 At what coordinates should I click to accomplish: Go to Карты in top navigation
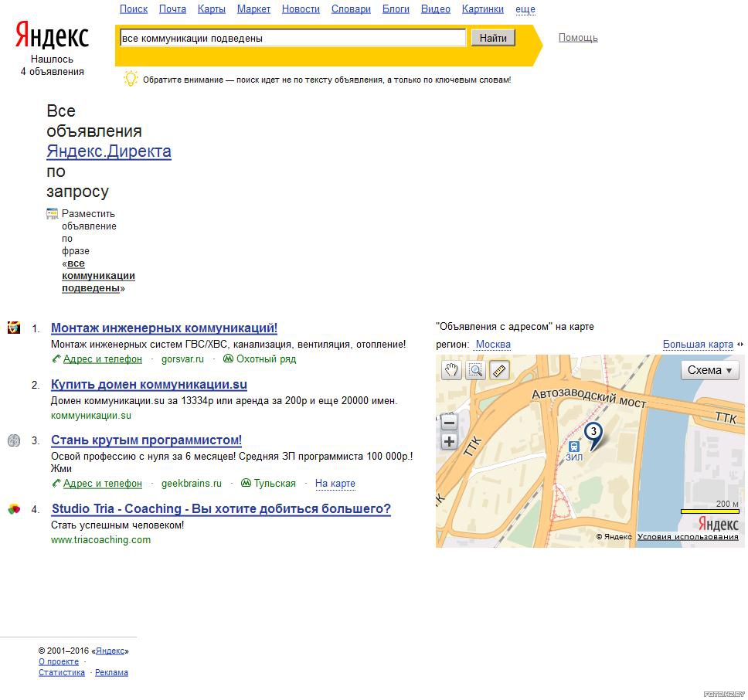pos(211,9)
